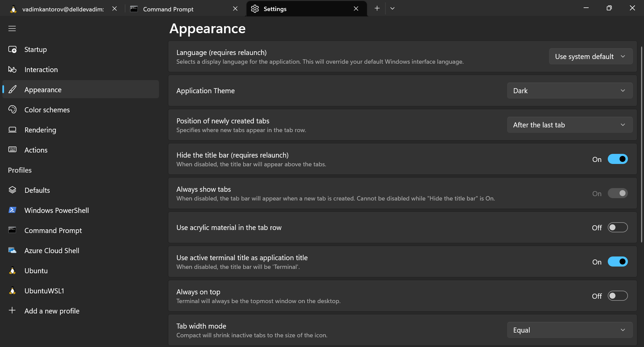Click the Rendering monitor icon
Viewport: 644px width, 347px height.
(12, 130)
